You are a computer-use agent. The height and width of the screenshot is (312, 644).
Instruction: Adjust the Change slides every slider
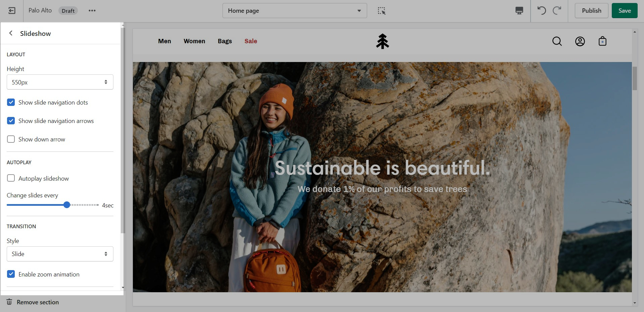coord(67,205)
